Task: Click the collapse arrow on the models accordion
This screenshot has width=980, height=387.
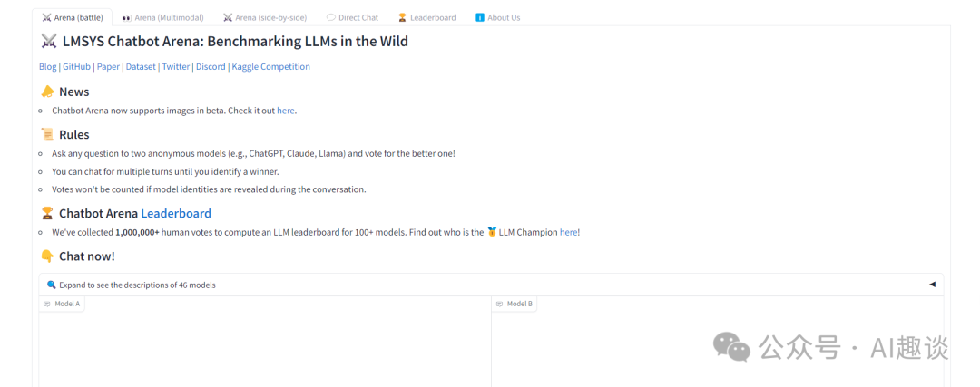Action: pyautogui.click(x=932, y=285)
